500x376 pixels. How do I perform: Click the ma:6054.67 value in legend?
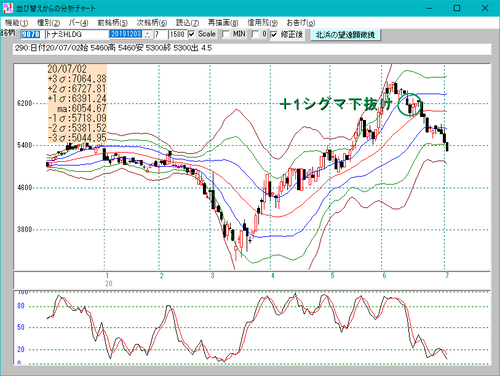point(81,108)
